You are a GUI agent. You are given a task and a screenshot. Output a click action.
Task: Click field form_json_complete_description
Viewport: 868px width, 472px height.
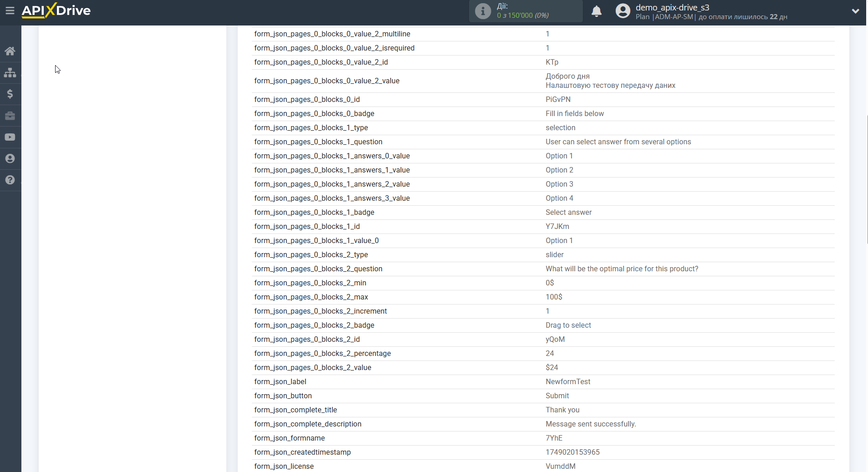[307, 424]
